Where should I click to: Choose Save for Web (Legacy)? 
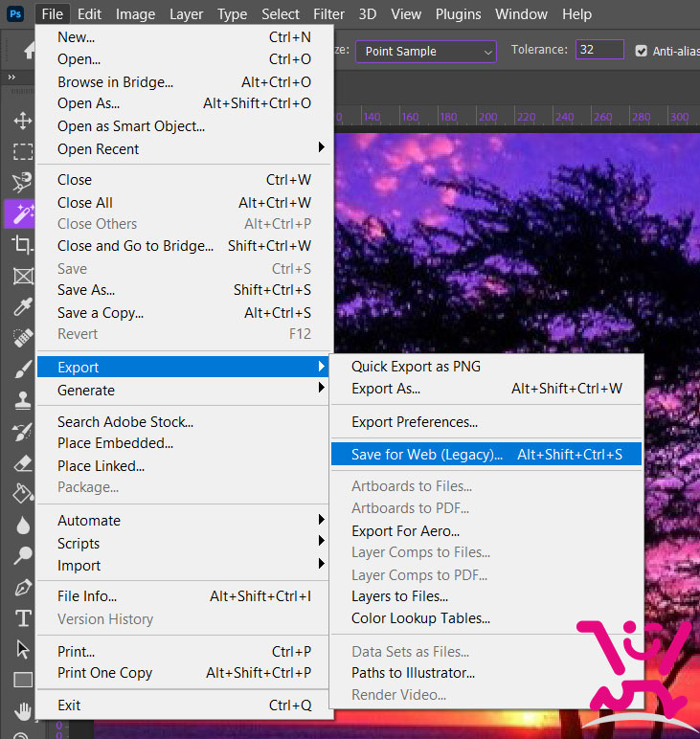(486, 455)
